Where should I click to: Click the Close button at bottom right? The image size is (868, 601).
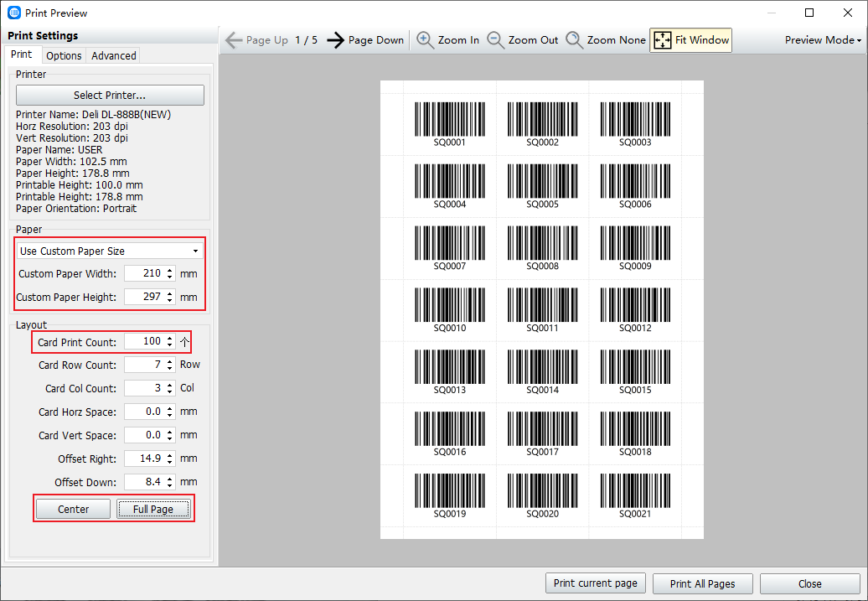[810, 584]
